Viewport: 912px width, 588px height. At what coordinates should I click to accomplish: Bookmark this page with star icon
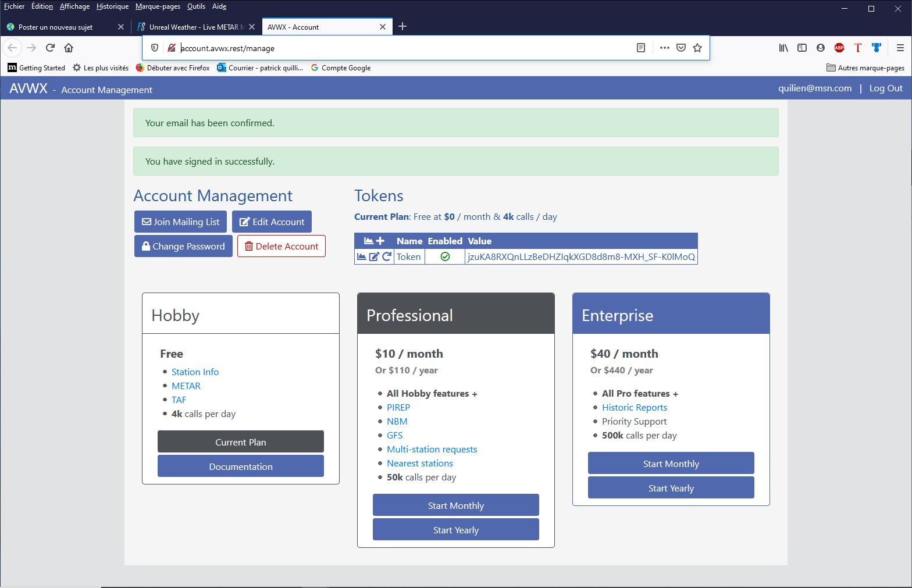[697, 48]
